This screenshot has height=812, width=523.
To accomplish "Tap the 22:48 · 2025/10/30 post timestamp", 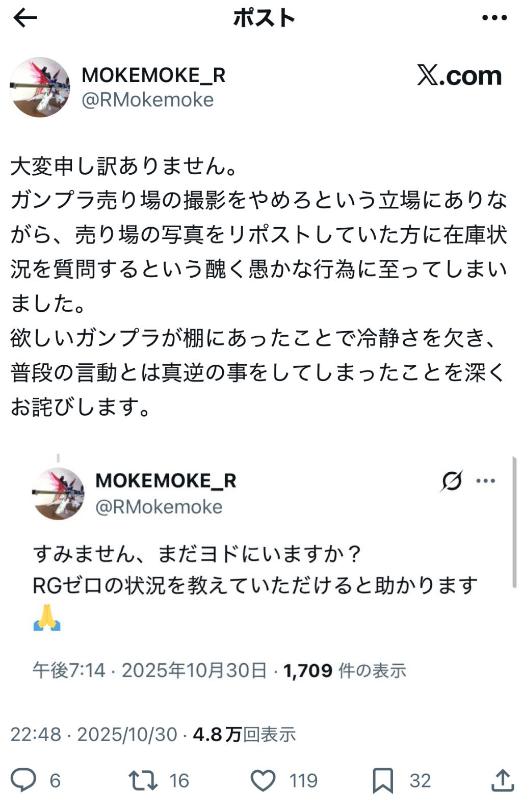I will pyautogui.click(x=94, y=735).
